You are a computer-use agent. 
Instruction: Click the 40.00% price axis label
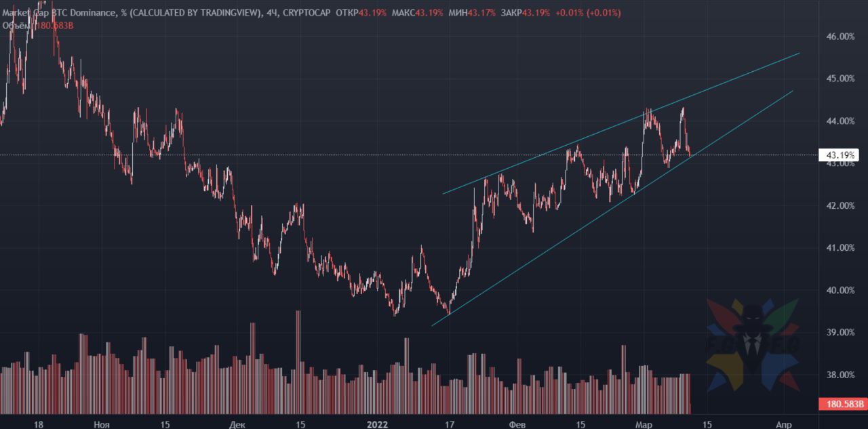(x=842, y=291)
